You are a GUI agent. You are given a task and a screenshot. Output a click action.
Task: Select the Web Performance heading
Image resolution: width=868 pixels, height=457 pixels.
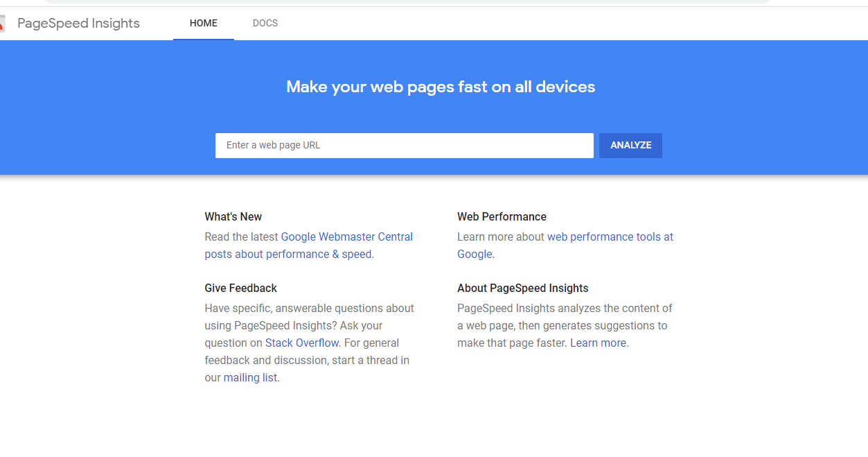[x=502, y=216]
